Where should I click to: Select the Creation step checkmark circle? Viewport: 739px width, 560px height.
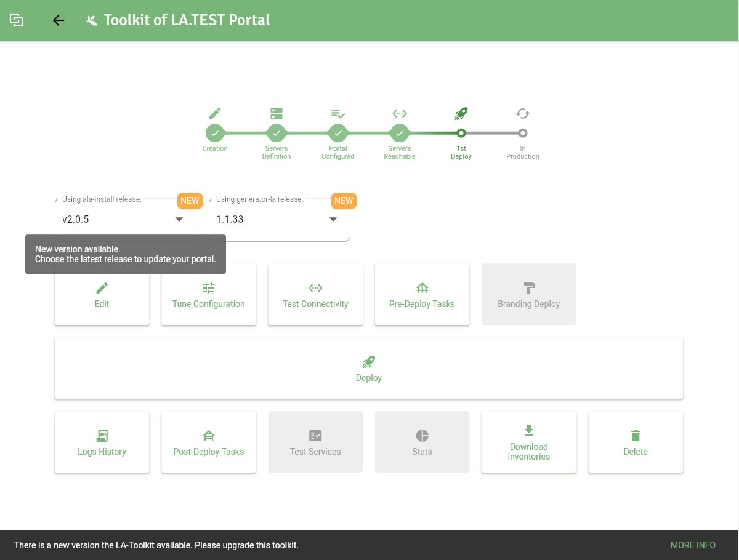click(x=215, y=133)
